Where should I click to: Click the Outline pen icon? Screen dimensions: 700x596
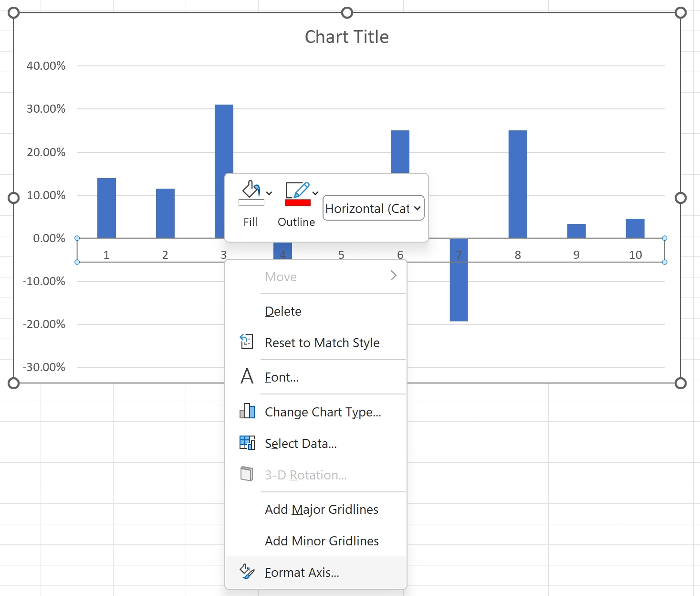click(x=297, y=190)
